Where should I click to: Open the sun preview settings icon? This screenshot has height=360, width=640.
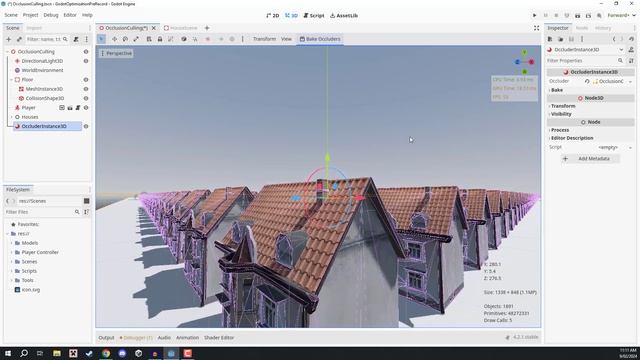(221, 39)
